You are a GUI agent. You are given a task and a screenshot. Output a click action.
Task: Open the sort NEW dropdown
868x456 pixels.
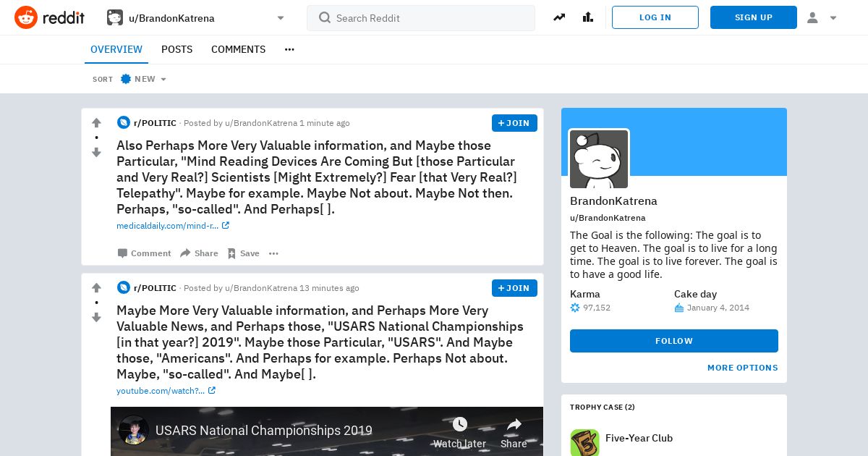pyautogui.click(x=143, y=79)
